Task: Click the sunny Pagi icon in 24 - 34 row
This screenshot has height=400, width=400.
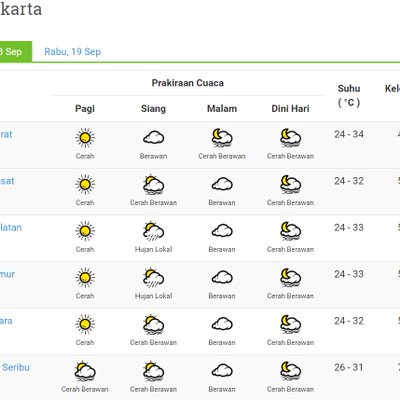Action: (x=85, y=138)
